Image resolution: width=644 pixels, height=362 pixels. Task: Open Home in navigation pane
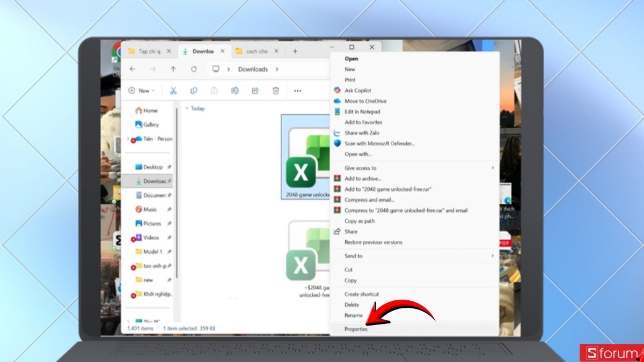[x=147, y=110]
